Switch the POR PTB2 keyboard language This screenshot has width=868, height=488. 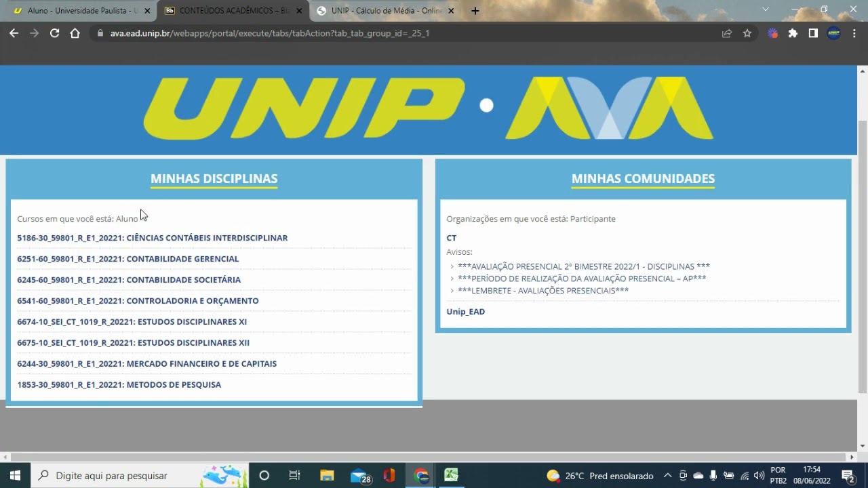778,475
